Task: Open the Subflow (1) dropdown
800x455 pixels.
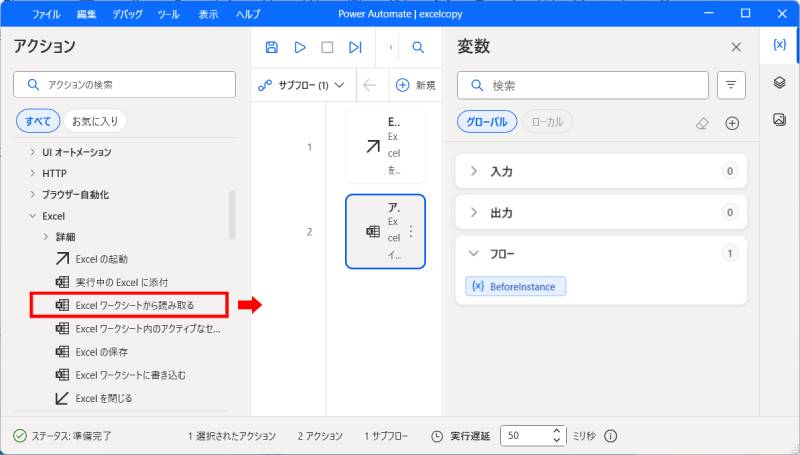Action: [301, 85]
